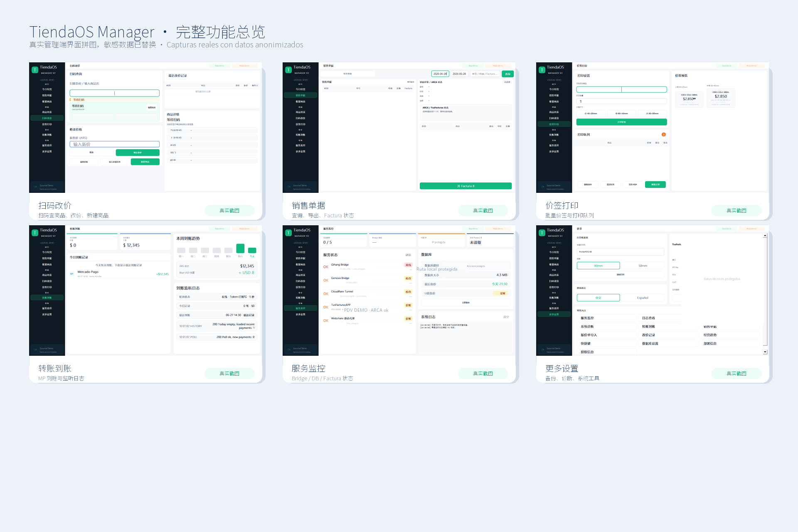Click the TiendaOS logo in 更多设置 panel
798x532 pixels.
542,233
